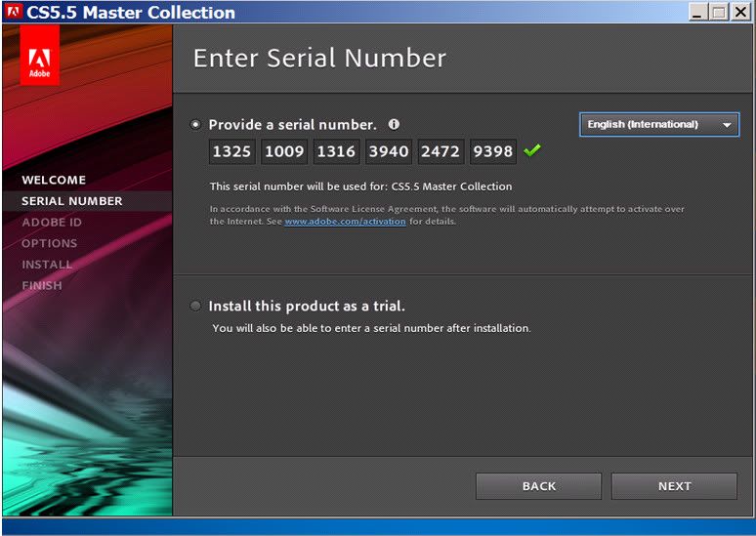
Task: Open the www.adobe.com/activation link
Action: click(x=345, y=222)
